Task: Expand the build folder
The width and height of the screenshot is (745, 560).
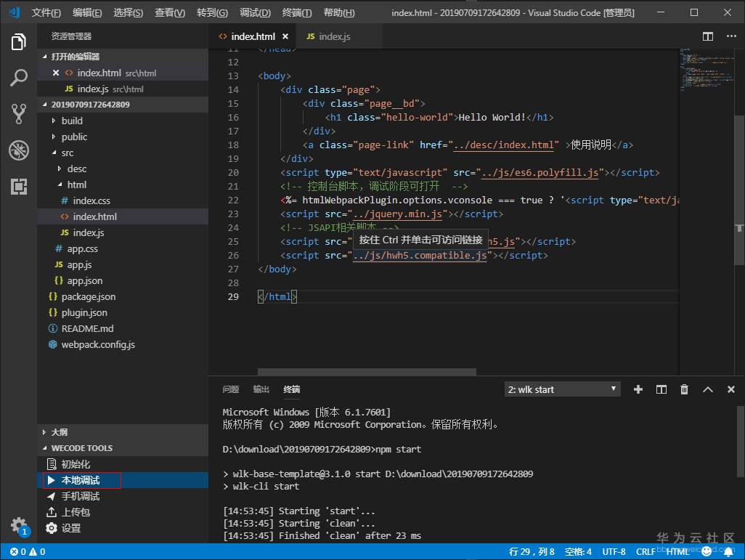Action: 72,121
